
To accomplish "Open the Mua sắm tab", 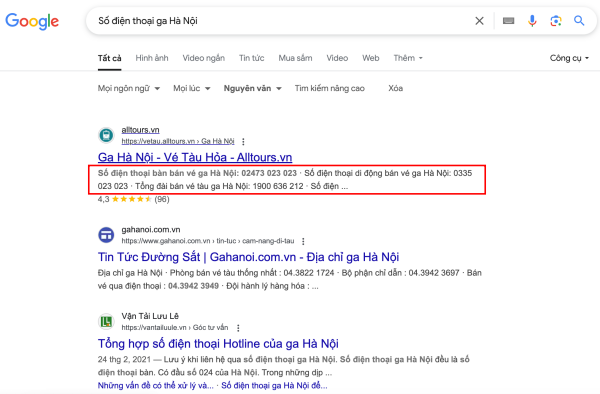I will [x=295, y=58].
